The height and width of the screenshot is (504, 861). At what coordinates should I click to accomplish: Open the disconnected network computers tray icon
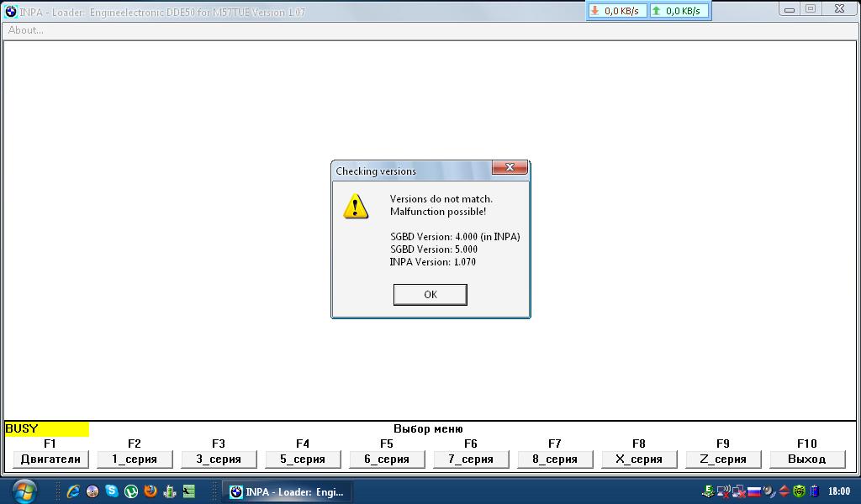point(738,491)
